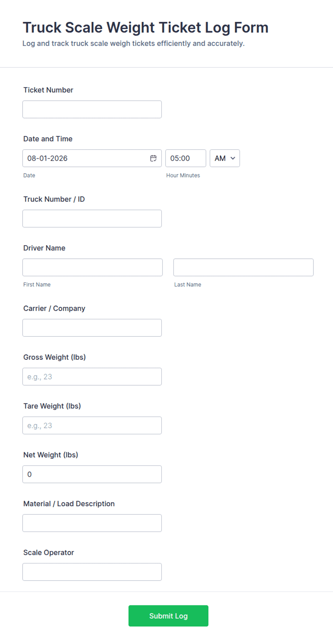
Task: Click the Tare Weight (lbs) field
Action: pos(92,425)
